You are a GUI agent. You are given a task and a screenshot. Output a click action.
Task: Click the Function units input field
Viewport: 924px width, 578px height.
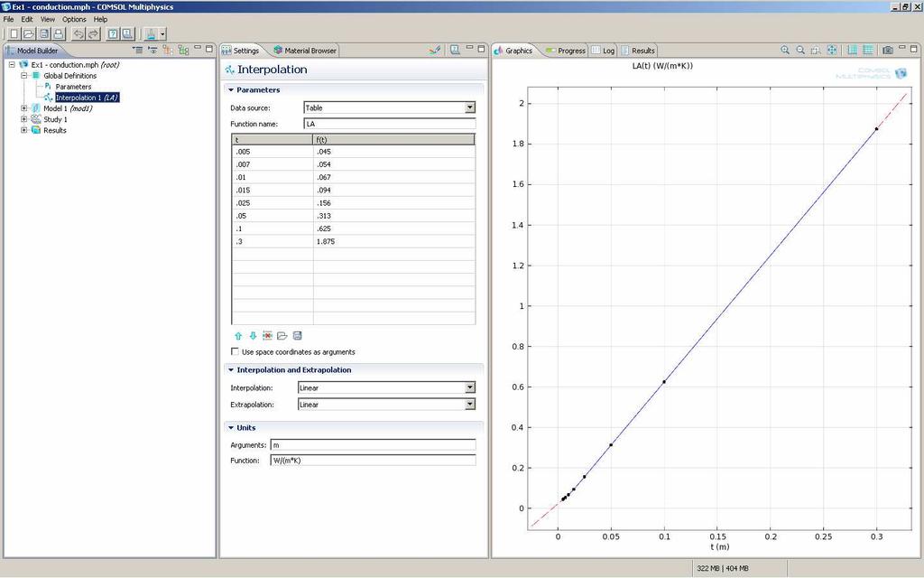pos(373,460)
